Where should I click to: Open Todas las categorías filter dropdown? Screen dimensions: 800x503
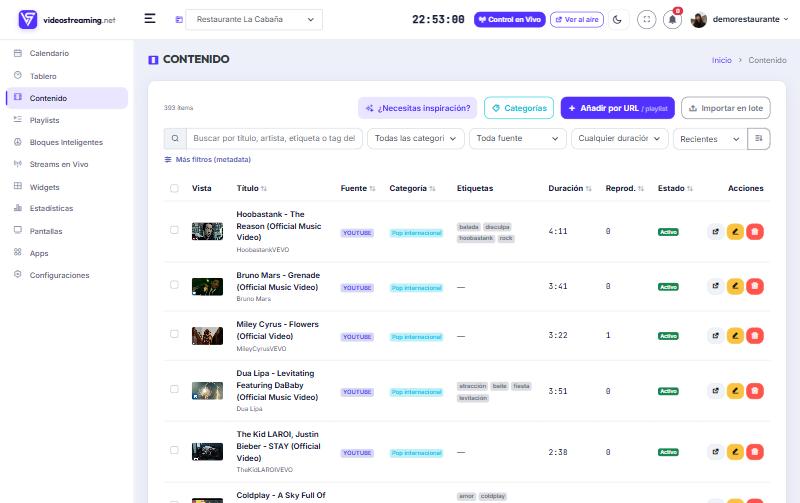click(x=415, y=138)
